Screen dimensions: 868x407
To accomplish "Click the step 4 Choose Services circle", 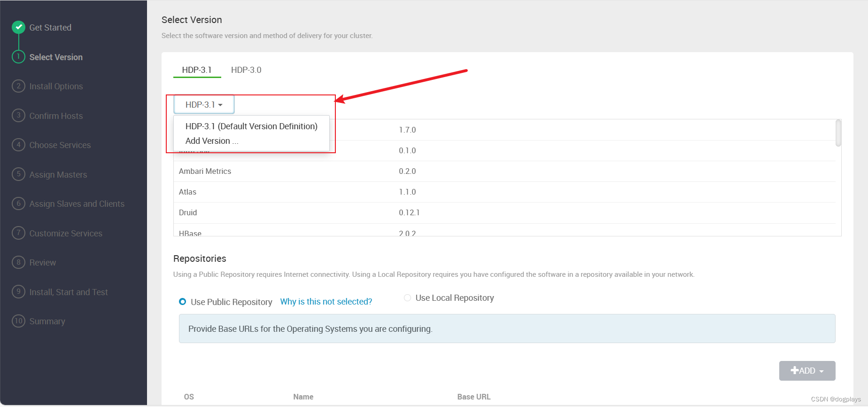I will pos(18,145).
